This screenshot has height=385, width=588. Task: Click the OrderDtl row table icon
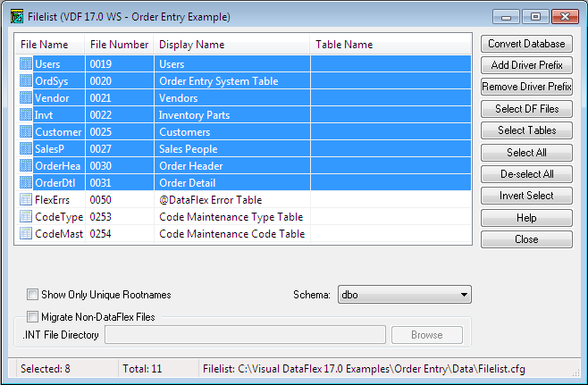point(26,182)
